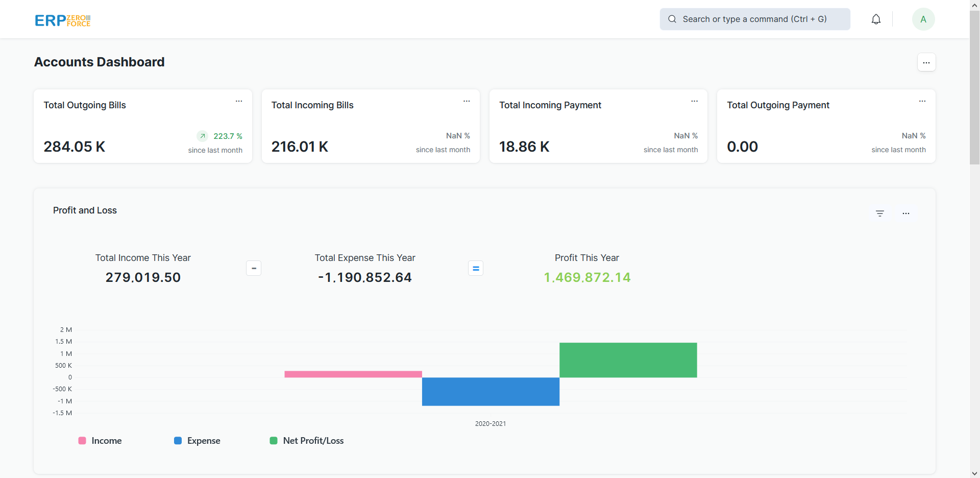Viewport: 980px width, 478px height.
Task: Select the blue Expense bar
Action: click(491, 392)
